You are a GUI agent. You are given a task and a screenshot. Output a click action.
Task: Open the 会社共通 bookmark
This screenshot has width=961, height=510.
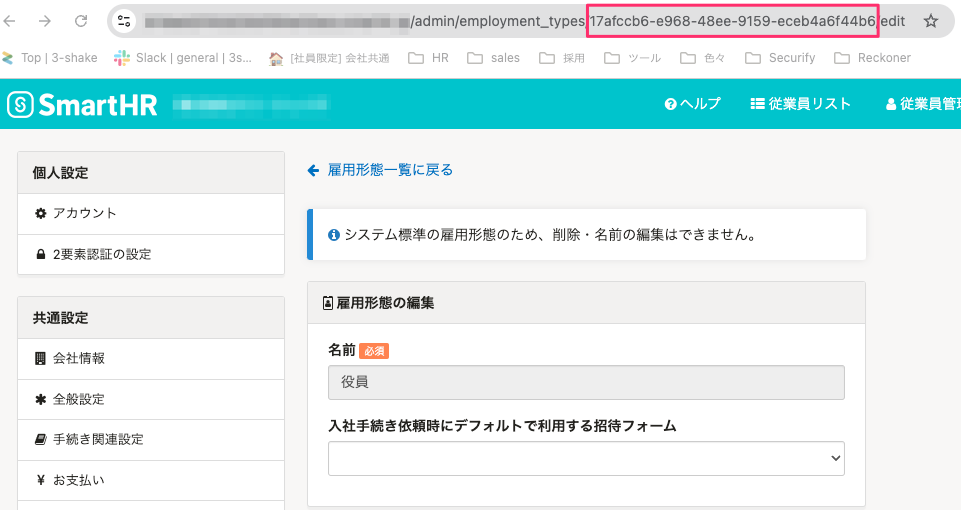(x=330, y=58)
